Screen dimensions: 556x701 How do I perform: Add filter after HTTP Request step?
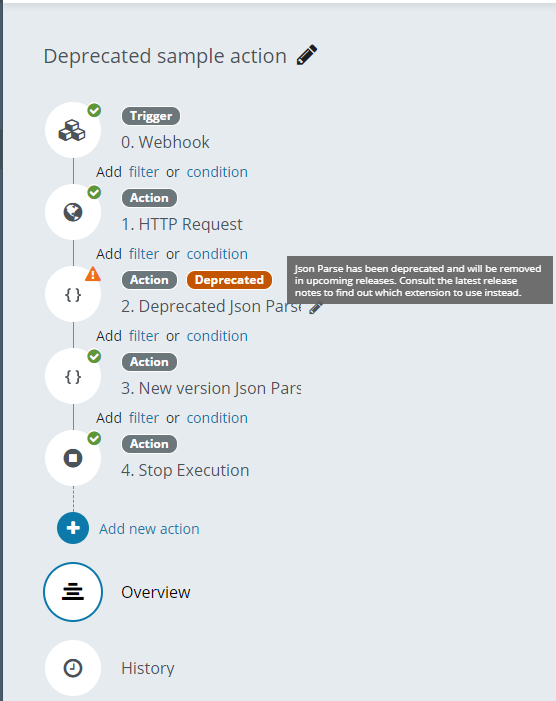[144, 254]
